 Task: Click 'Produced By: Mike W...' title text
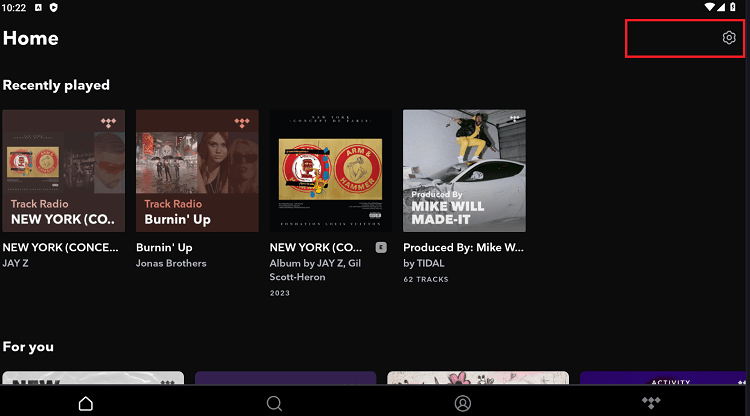463,247
